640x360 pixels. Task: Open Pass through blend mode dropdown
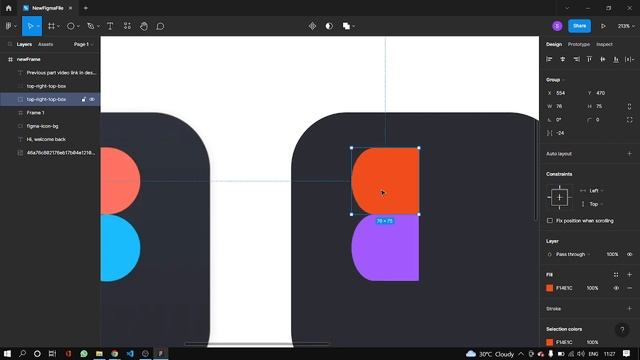pyautogui.click(x=573, y=254)
